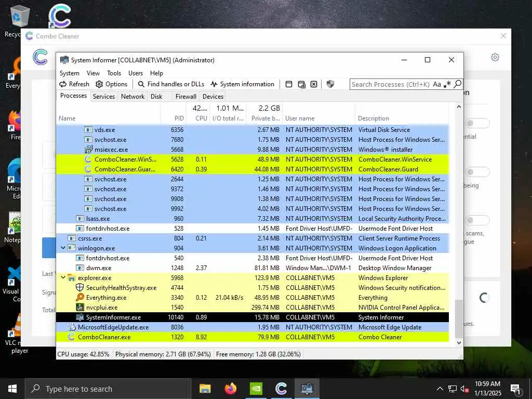
Task: Sort by the User name column header
Action: point(318,113)
